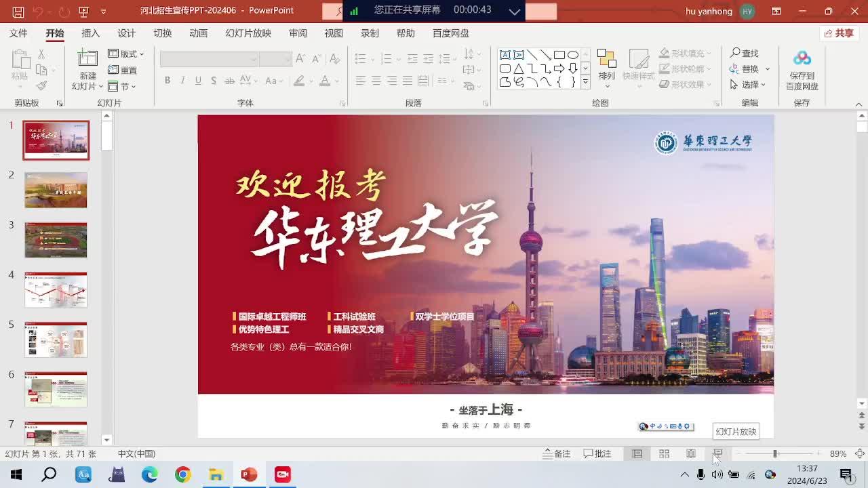Click start-from-beginning icon in quick access toolbar
This screenshot has height=488, width=868.
coord(83,12)
